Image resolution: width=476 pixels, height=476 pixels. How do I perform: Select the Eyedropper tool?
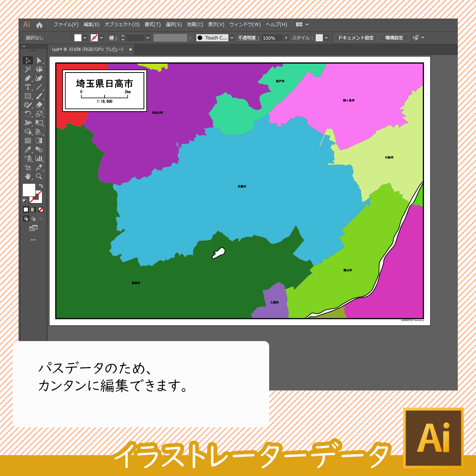point(28,149)
